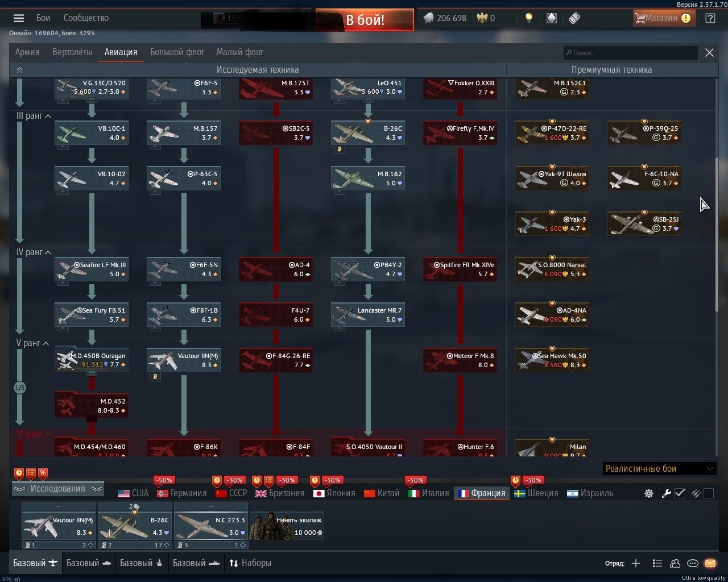This screenshot has height=582, width=728.
Task: Open the list icon right of squad plus
Action: click(x=657, y=563)
